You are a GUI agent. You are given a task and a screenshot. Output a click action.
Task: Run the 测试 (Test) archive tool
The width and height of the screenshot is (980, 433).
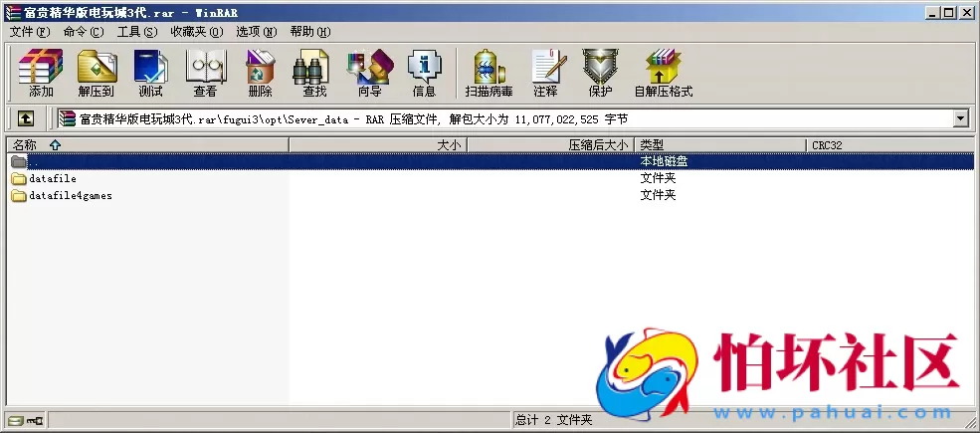(x=150, y=74)
